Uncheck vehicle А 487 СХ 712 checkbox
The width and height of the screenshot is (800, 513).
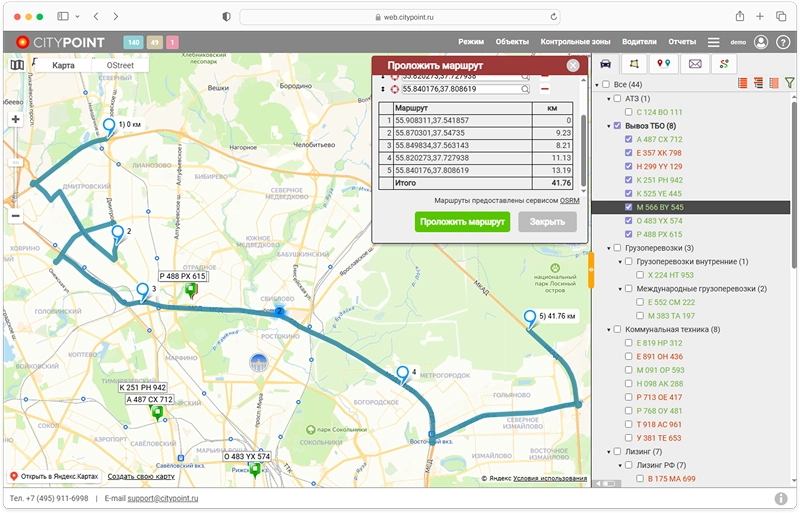tap(629, 139)
